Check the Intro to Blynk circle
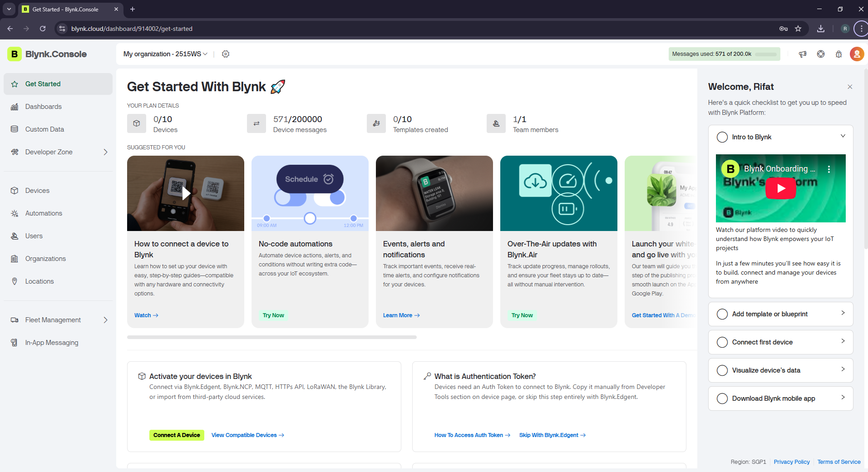The height and width of the screenshot is (472, 868). [722, 137]
